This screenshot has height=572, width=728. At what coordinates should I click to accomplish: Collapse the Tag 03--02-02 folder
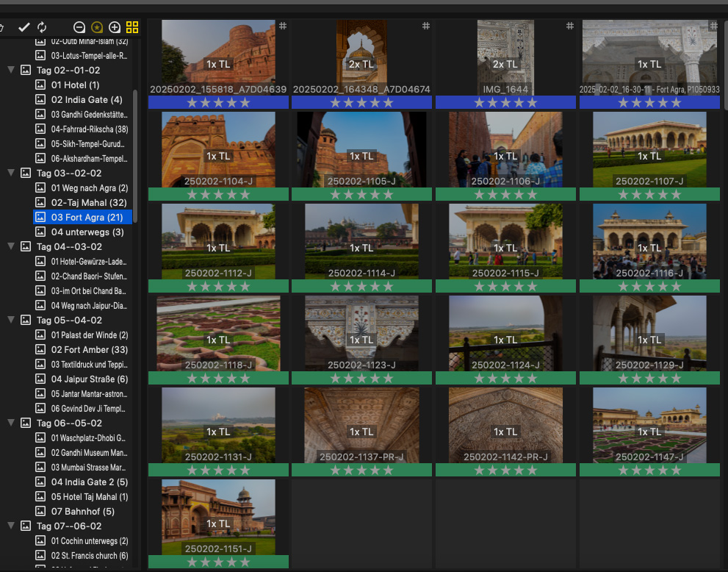pos(11,174)
